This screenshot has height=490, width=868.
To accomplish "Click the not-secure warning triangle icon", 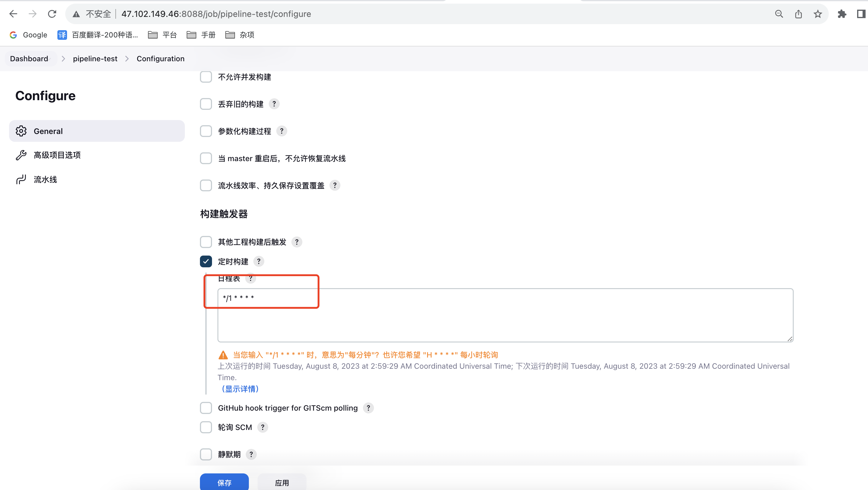I will click(x=76, y=14).
